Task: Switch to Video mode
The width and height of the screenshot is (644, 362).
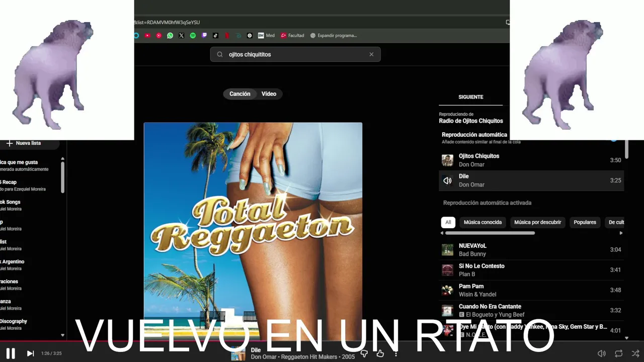Action: pos(269,94)
